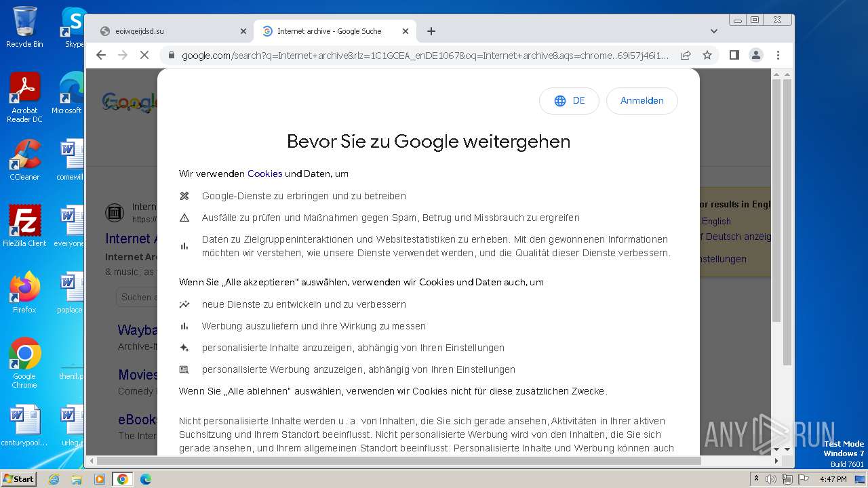Share this page icon in address bar
This screenshot has height=488, width=868.
tap(686, 55)
